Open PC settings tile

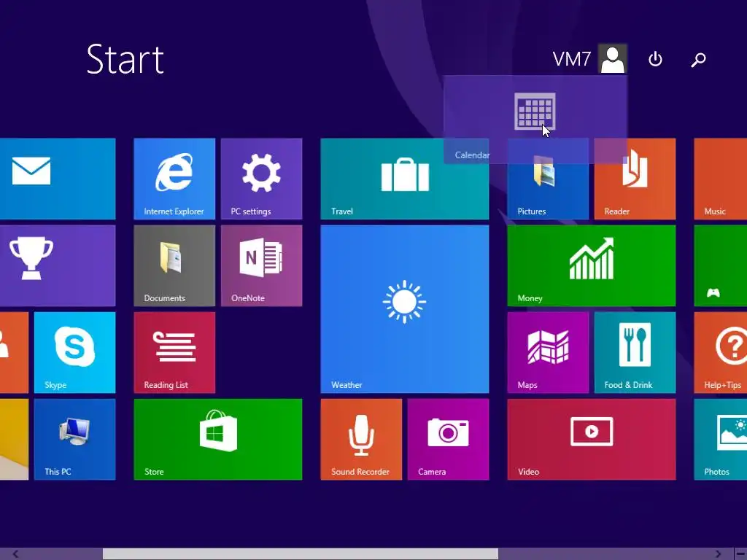click(262, 179)
